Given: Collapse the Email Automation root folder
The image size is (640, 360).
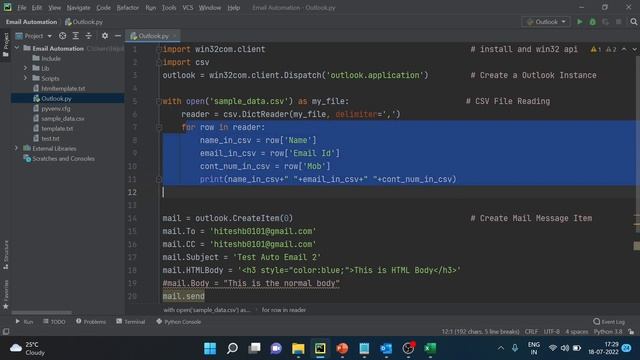Looking at the screenshot, I should point(17,48).
